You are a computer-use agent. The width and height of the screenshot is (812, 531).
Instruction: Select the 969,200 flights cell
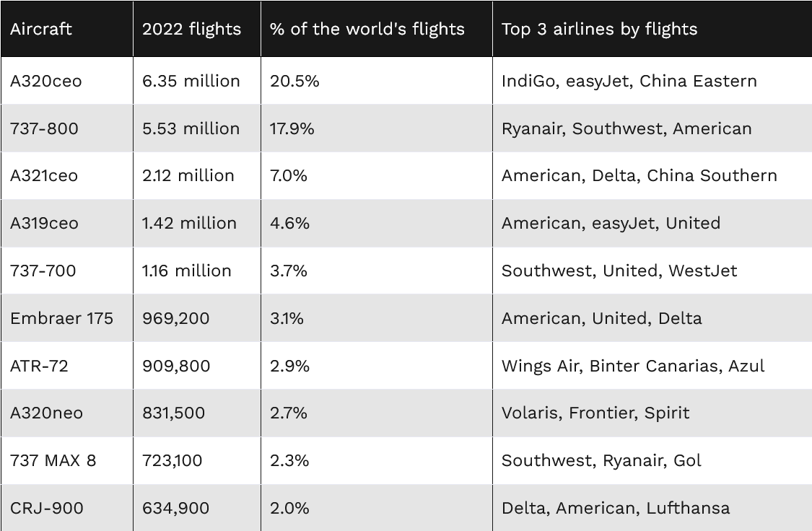[176, 318]
